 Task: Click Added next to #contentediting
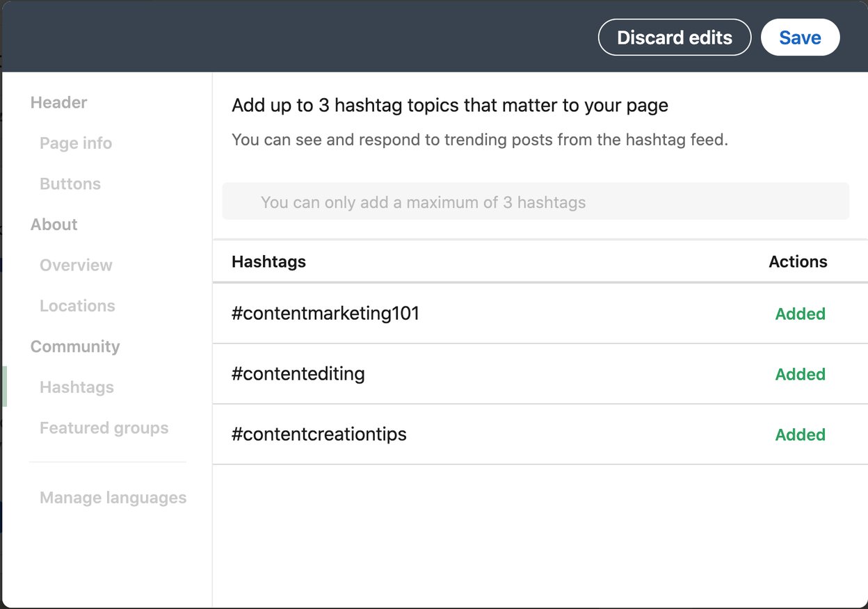(800, 374)
